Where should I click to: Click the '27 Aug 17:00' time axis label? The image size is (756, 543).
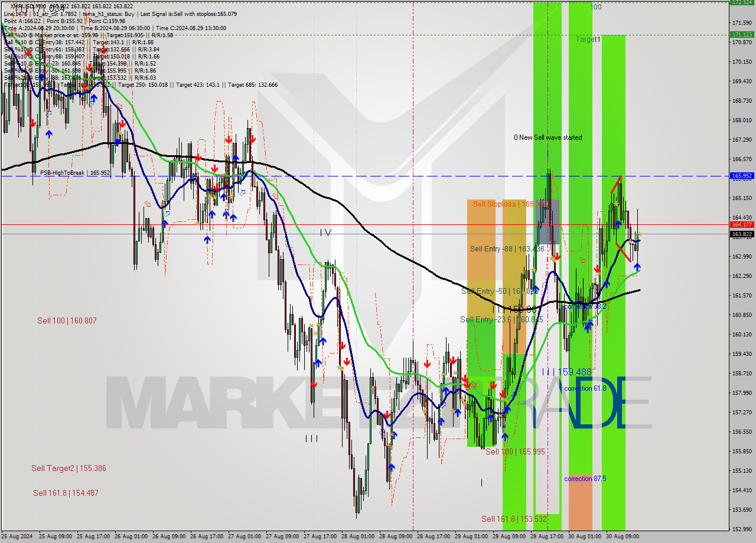(x=320, y=537)
